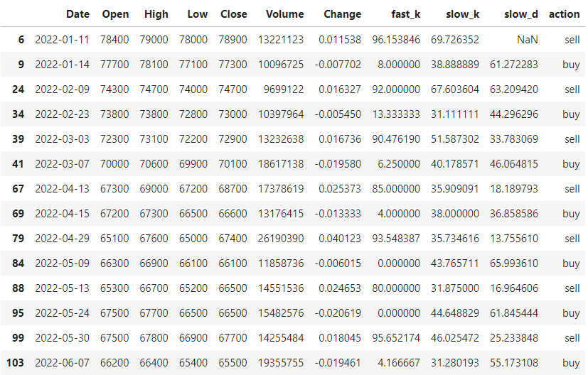Click volume 19355755
588x375 pixels.
[x=281, y=363]
